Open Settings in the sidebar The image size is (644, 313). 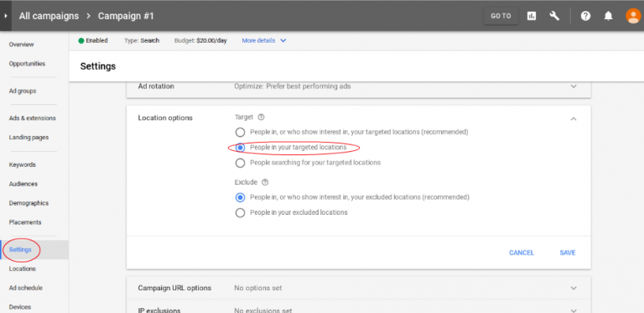(x=20, y=249)
